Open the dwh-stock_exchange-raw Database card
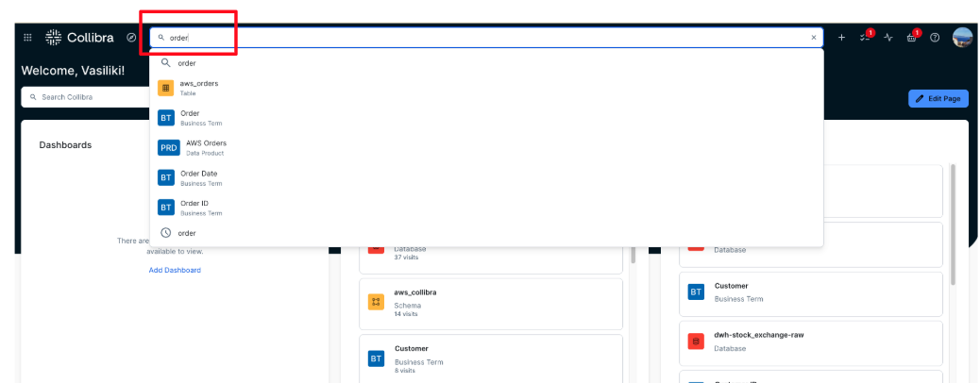 (811, 343)
